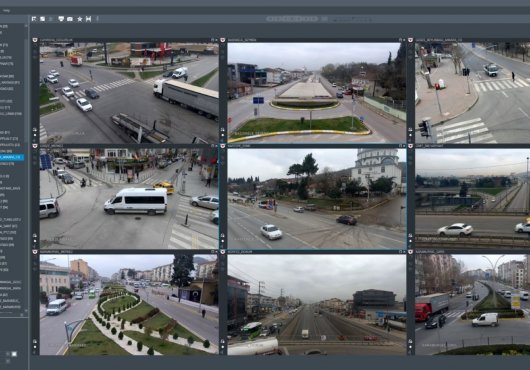
Task: Click the save disk icon in the toolbar
Action: click(x=89, y=19)
